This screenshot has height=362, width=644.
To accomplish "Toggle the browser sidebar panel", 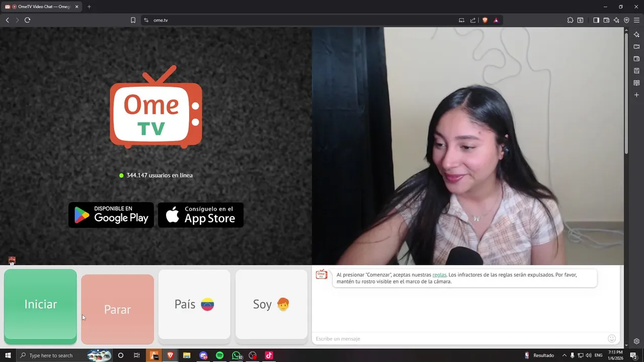I will point(596,20).
